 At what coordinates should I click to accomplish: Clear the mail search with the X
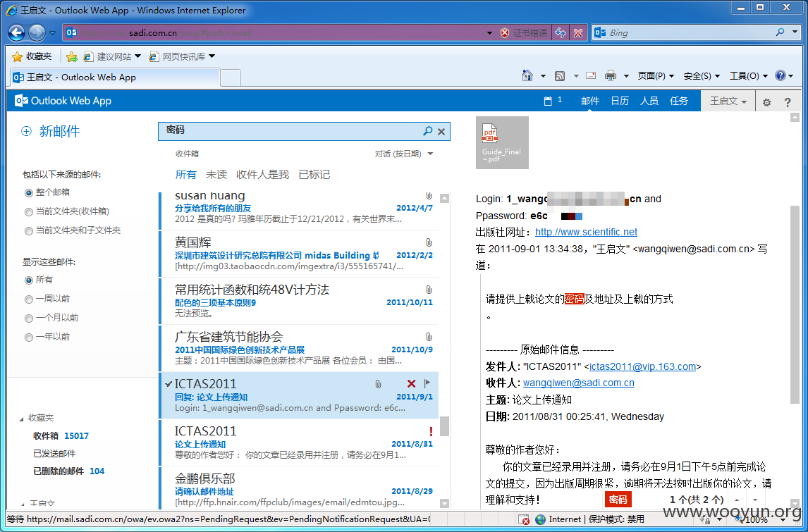(x=441, y=131)
